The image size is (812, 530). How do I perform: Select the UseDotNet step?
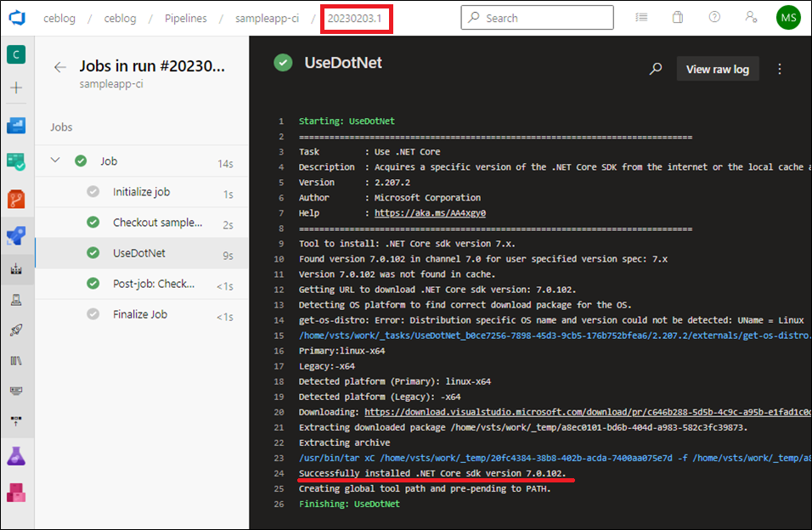tap(142, 253)
